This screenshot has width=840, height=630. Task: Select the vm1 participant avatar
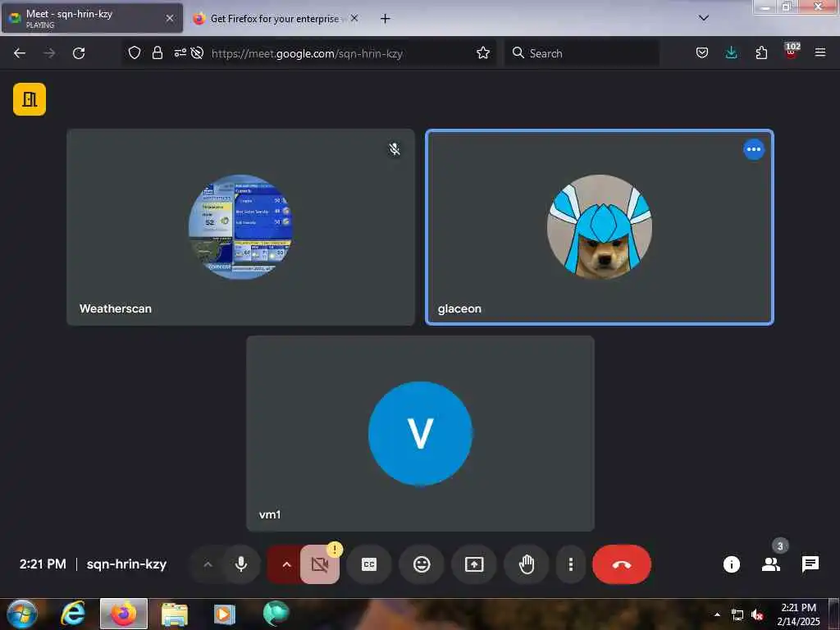click(x=421, y=433)
